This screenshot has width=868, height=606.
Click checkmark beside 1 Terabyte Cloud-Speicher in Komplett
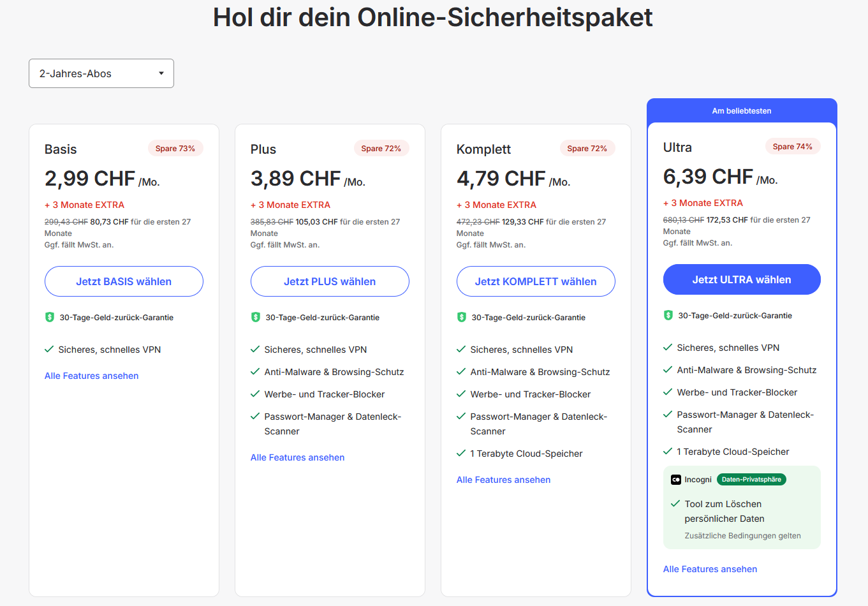(x=461, y=454)
